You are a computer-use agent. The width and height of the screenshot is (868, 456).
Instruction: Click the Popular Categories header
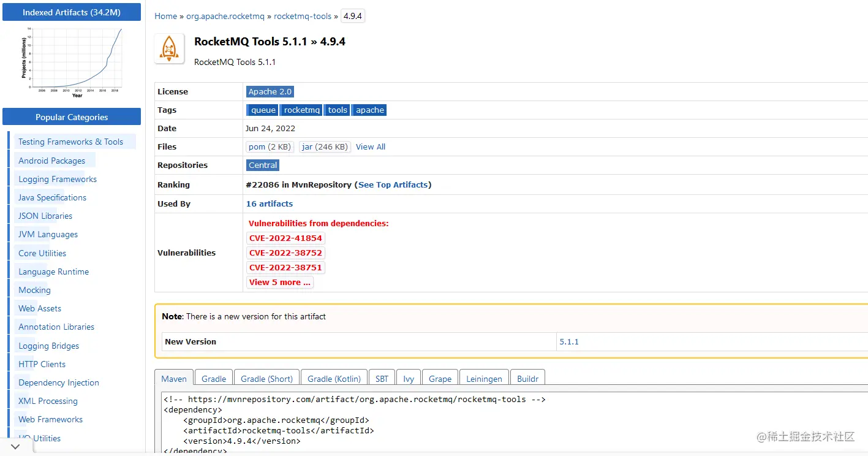tap(72, 117)
